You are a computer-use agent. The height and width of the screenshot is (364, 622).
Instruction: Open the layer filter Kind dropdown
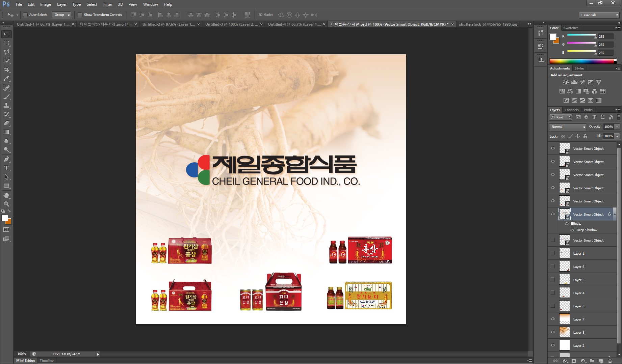pyautogui.click(x=561, y=117)
